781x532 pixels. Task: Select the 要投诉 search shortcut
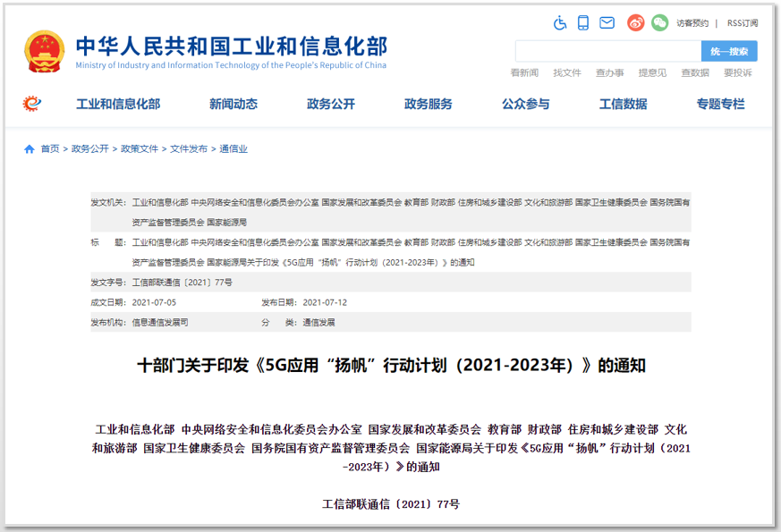738,72
